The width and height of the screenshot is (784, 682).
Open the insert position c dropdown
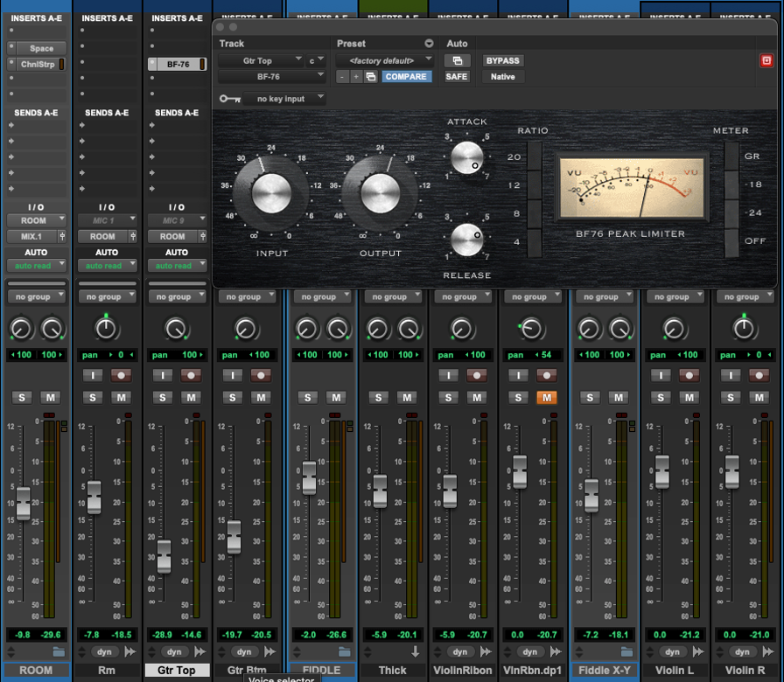coord(316,60)
